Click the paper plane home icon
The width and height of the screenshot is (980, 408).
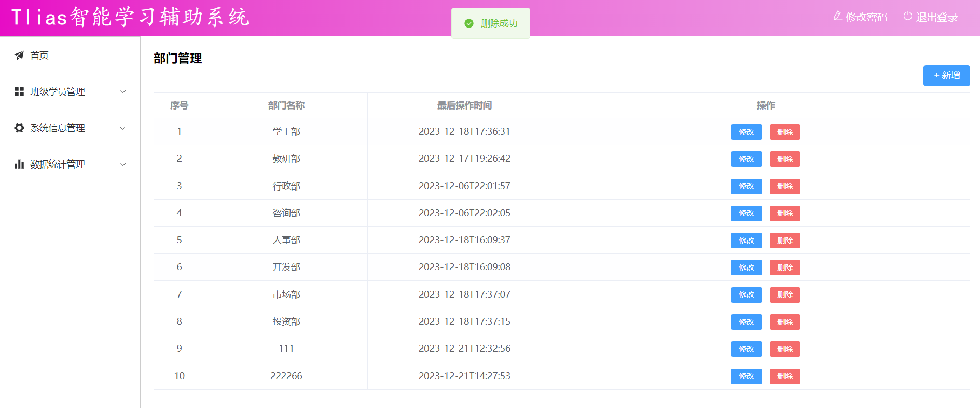pyautogui.click(x=19, y=56)
